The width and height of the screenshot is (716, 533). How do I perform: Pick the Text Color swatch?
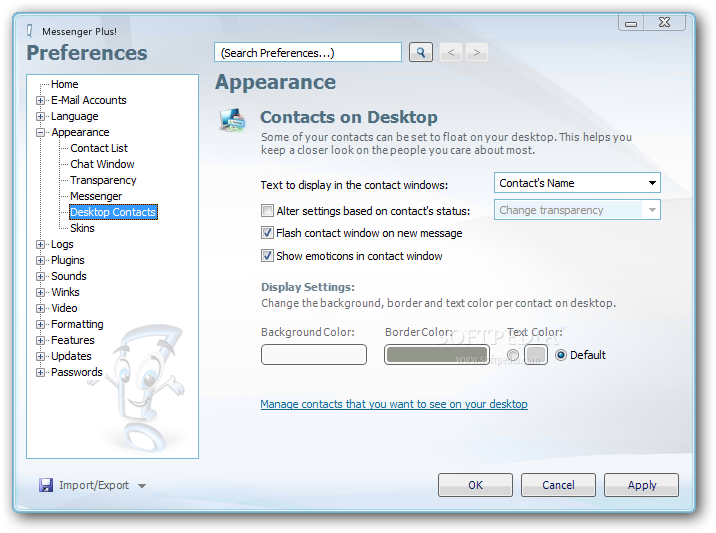pos(536,355)
